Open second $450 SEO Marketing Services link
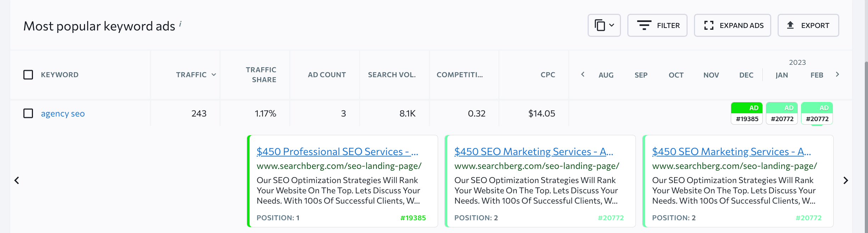 click(x=732, y=152)
